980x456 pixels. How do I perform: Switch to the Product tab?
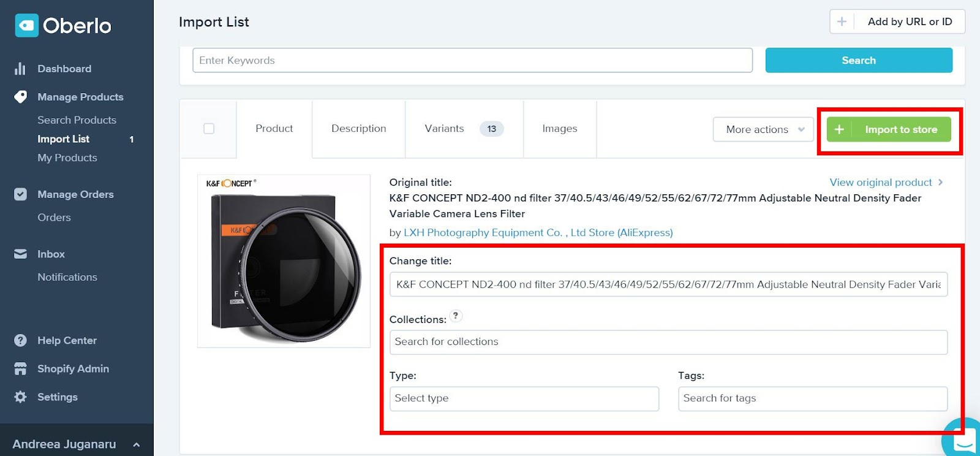coord(274,129)
